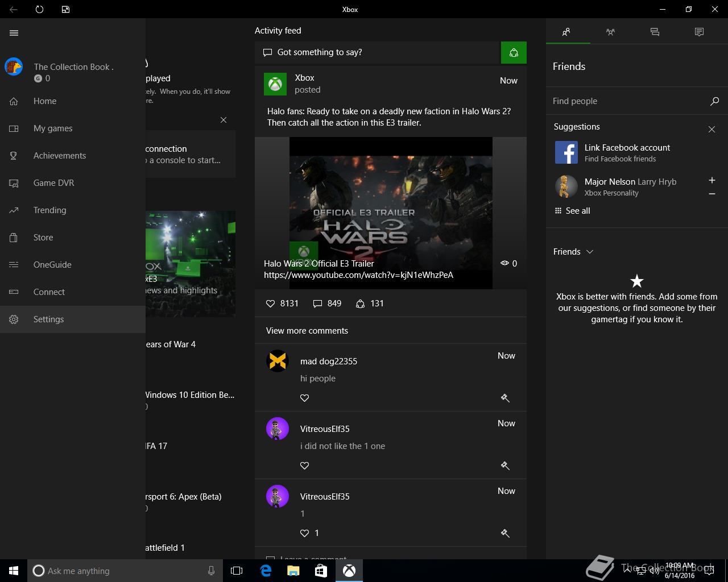728x582 pixels.
Task: Collapse the hamburger navigation menu
Action: point(14,33)
